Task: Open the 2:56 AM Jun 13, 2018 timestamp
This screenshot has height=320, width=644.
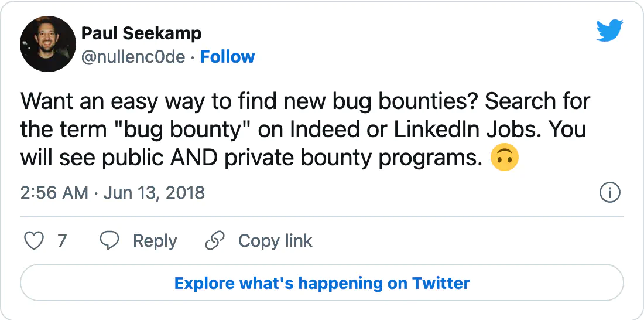Action: coord(112,192)
